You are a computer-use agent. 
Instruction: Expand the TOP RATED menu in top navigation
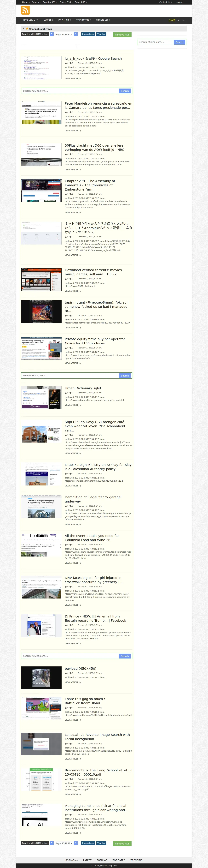[83, 20]
